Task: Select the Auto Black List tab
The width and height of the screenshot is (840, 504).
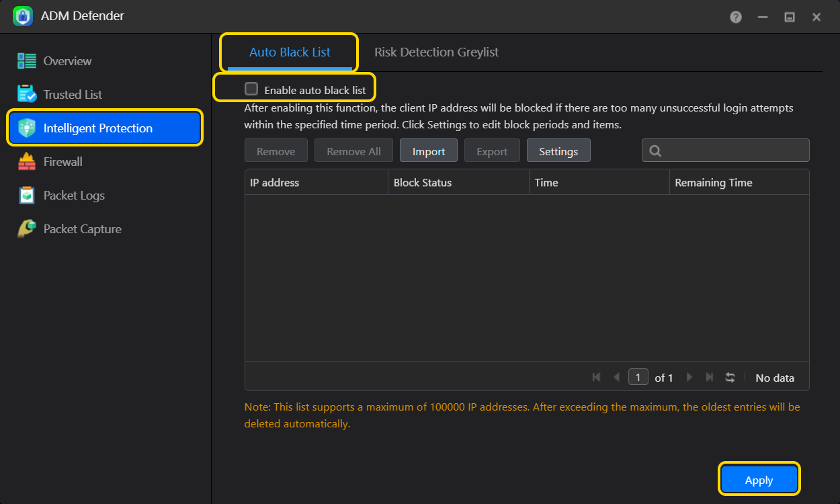Action: point(290,52)
